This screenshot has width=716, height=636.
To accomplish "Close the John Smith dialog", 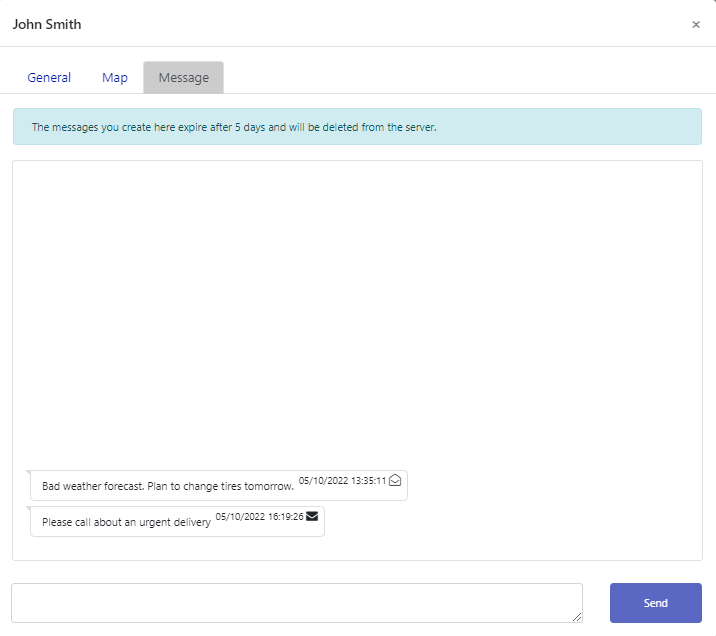I will pyautogui.click(x=695, y=25).
